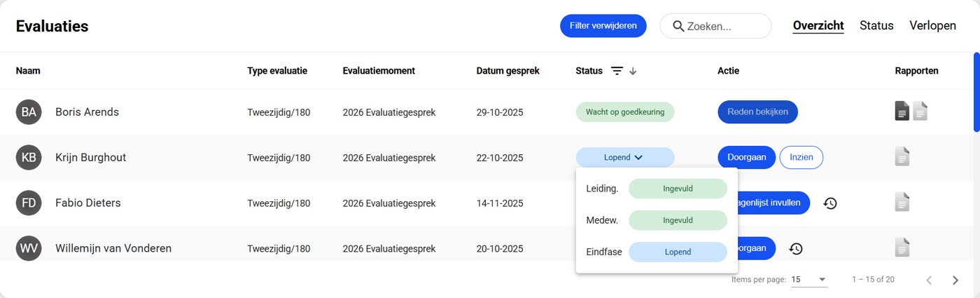Image resolution: width=980 pixels, height=298 pixels.
Task: Open Fabio Dieters' report document icon
Action: point(902,202)
